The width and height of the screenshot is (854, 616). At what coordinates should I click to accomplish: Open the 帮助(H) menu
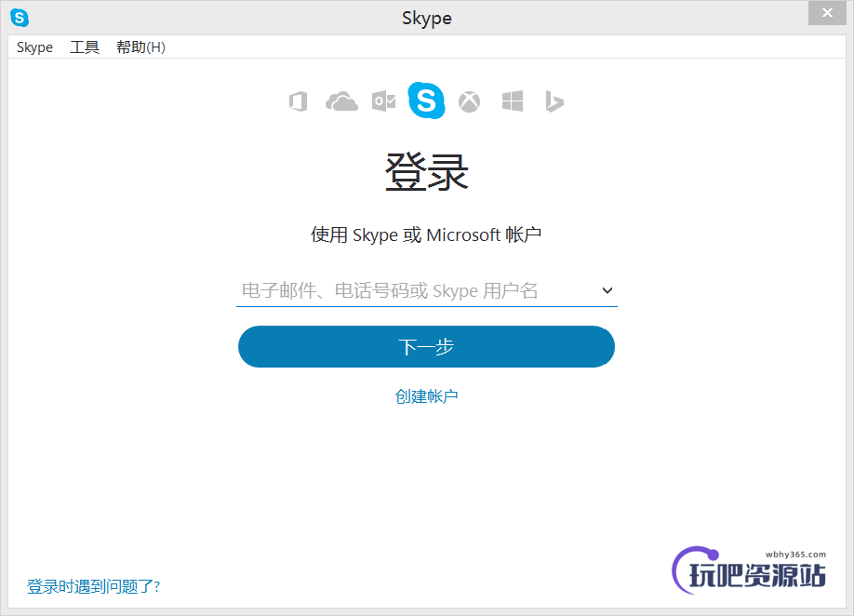point(140,47)
